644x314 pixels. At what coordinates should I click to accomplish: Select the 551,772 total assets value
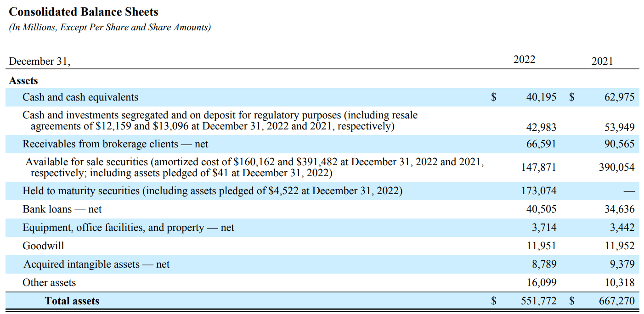click(538, 301)
